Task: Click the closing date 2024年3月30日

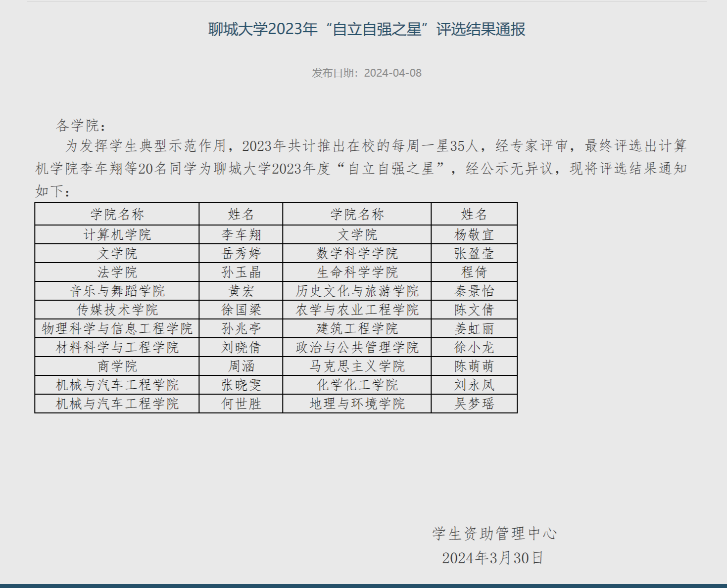Action: point(493,558)
